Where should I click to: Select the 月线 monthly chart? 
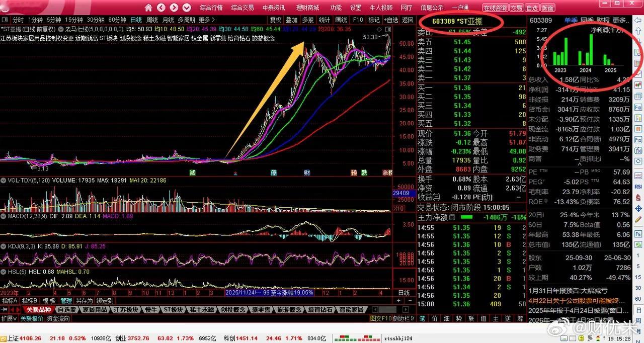168,20
